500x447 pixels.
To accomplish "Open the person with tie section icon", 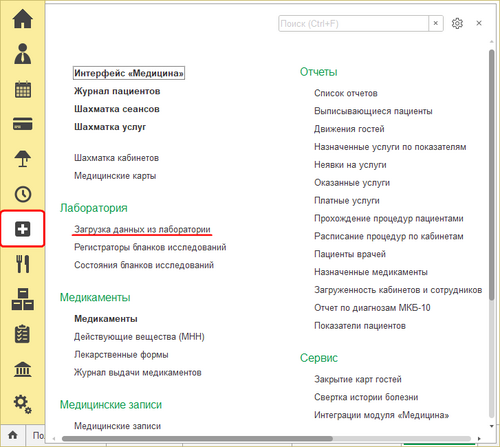I will pyautogui.click(x=23, y=54).
